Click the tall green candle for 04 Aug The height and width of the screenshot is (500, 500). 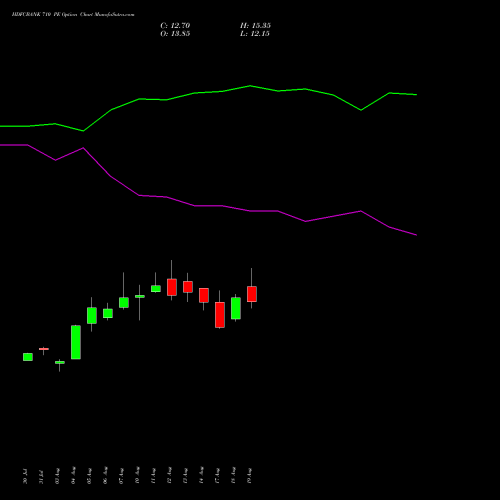(76, 342)
